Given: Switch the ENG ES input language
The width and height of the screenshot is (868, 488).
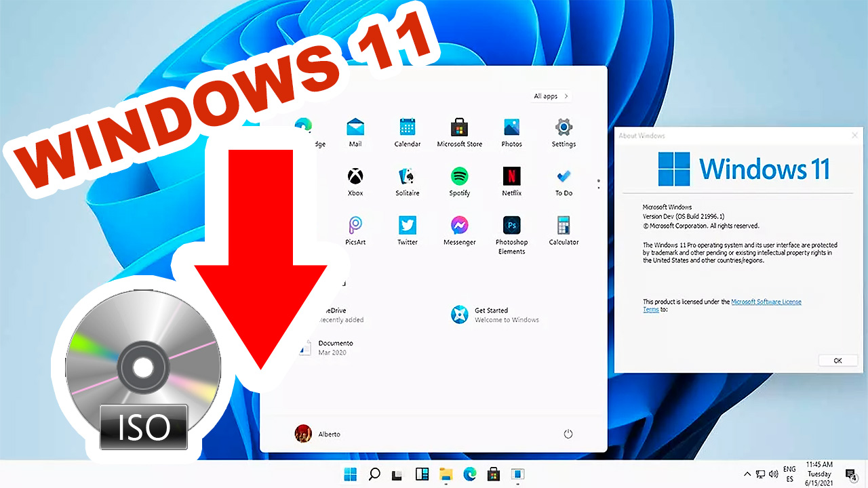Looking at the screenshot, I should point(789,474).
